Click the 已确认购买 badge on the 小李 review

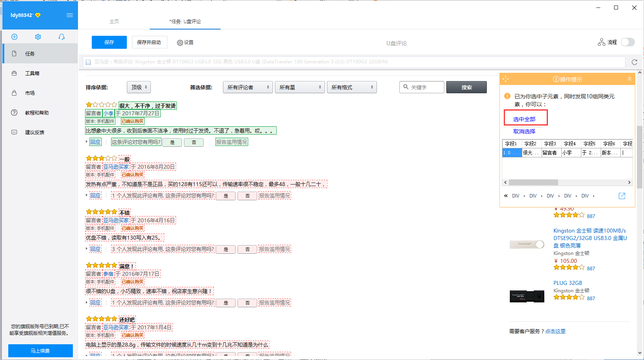pos(133,121)
